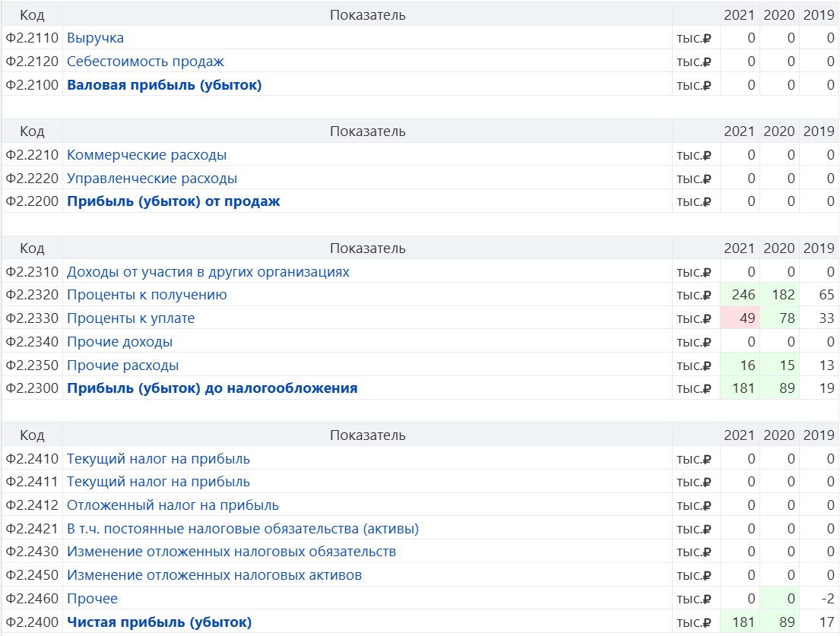Select the Прочие доходы link

pos(119,342)
